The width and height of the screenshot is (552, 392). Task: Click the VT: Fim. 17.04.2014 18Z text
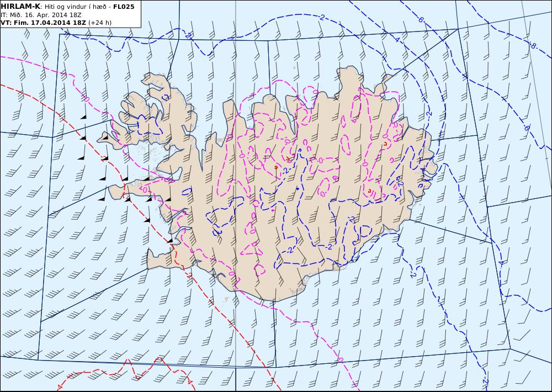coord(43,23)
